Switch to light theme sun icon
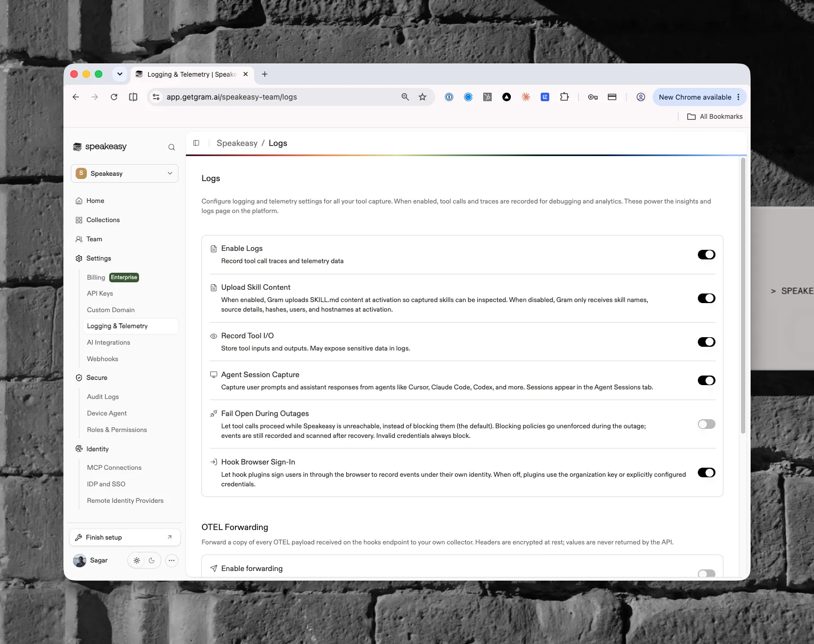 coord(137,560)
